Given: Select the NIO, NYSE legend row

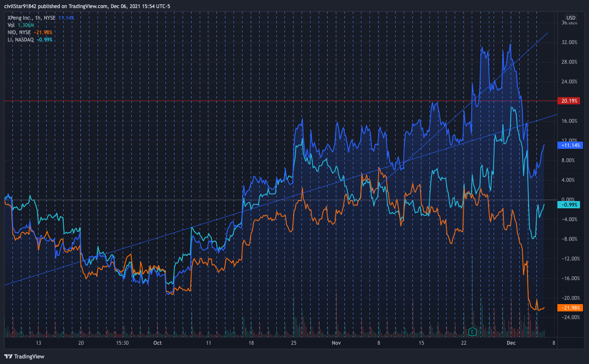Looking at the screenshot, I should (30, 32).
